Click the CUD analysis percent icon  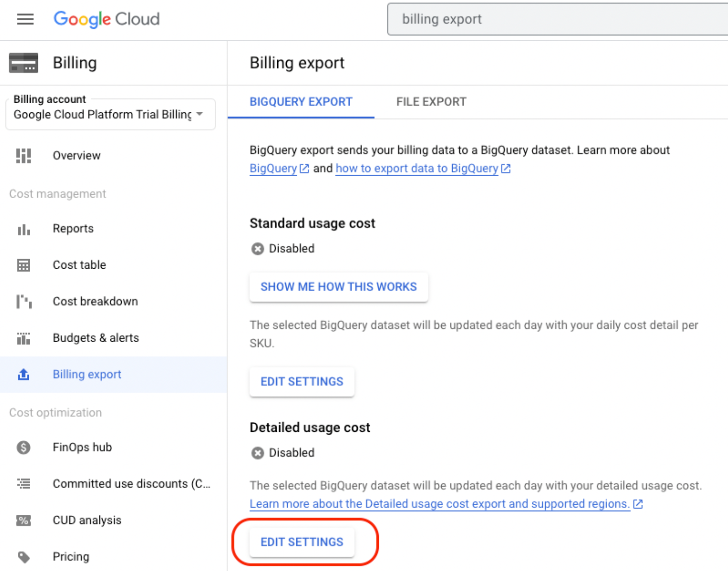23,520
